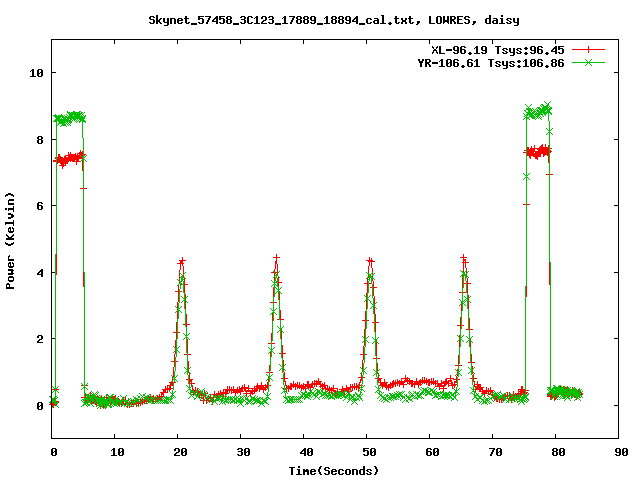Viewport: 640px width, 480px height.
Task: Click the x-axis tick label 40
Action: coord(306,452)
